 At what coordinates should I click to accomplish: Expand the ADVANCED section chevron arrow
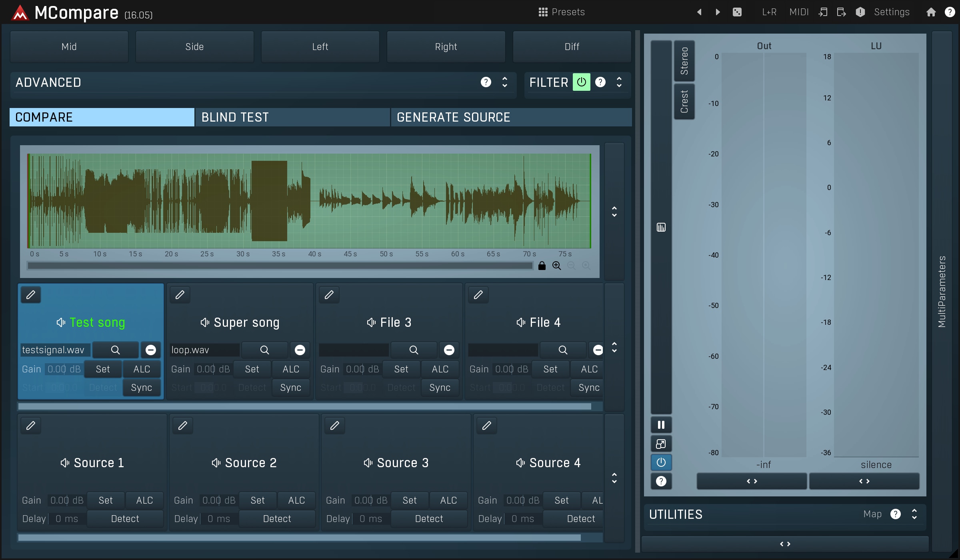pyautogui.click(x=505, y=83)
